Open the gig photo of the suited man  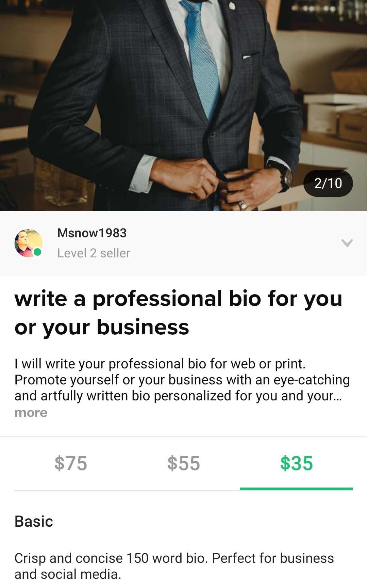183,106
